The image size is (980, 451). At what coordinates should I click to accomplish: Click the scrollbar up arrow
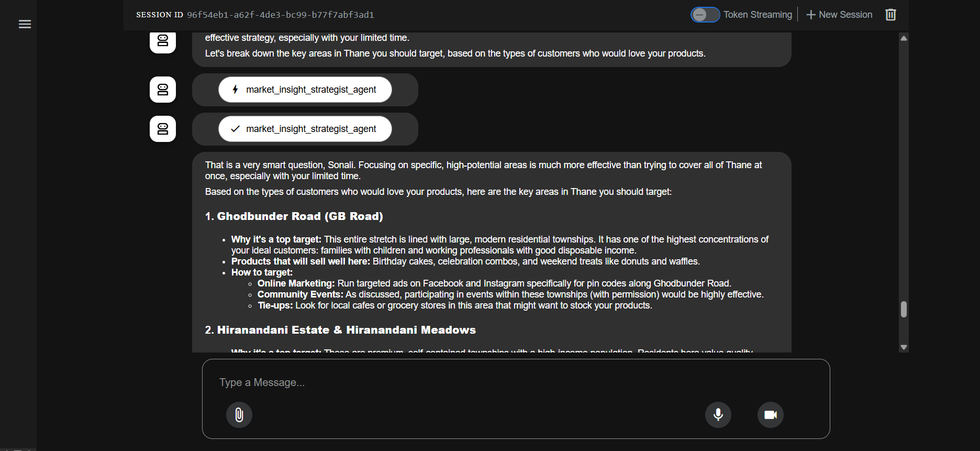coord(904,38)
